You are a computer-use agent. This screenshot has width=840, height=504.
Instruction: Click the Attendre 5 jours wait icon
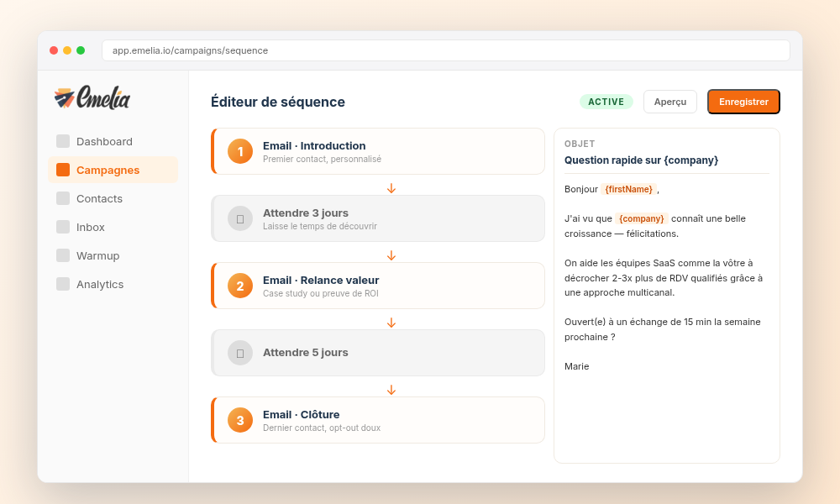point(240,353)
